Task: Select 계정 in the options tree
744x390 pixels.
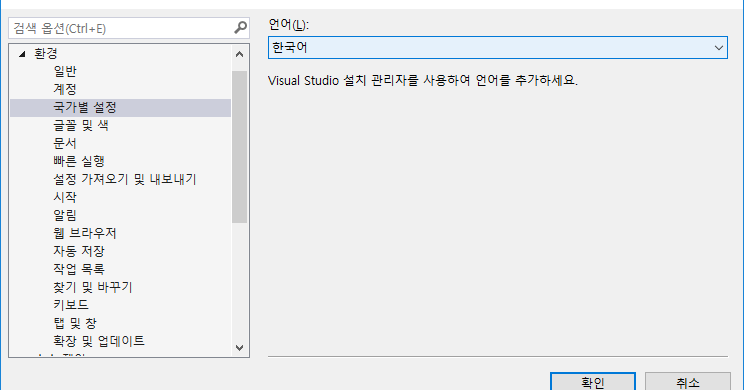Action: [x=65, y=89]
